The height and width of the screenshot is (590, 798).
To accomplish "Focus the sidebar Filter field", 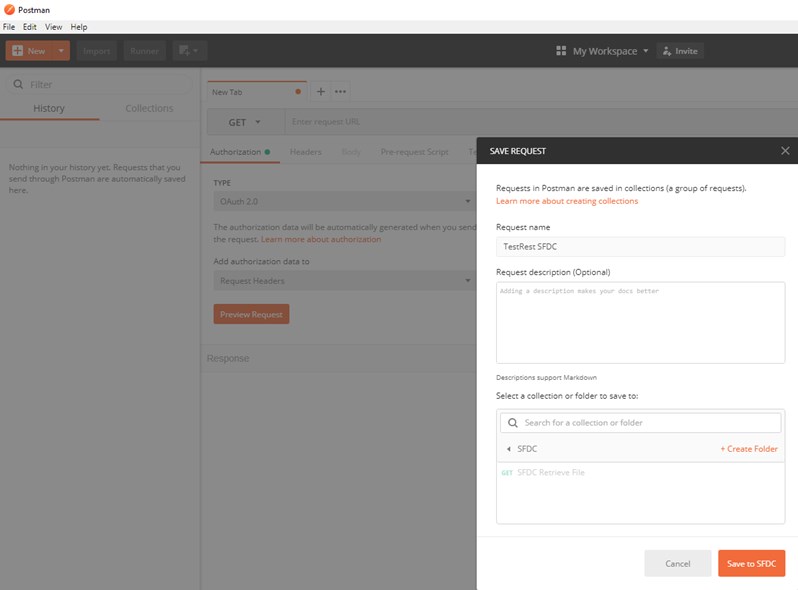I will (99, 85).
